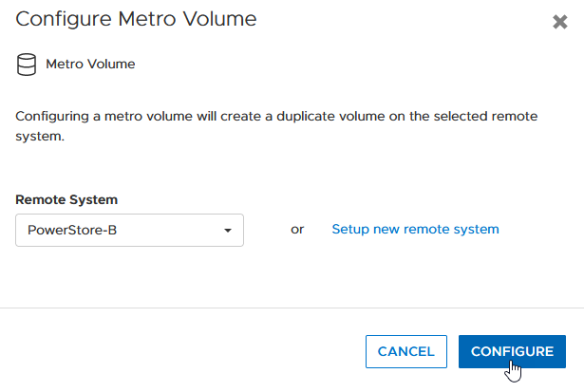Click the word "Setup" in the link
The image size is (584, 392).
click(x=350, y=229)
